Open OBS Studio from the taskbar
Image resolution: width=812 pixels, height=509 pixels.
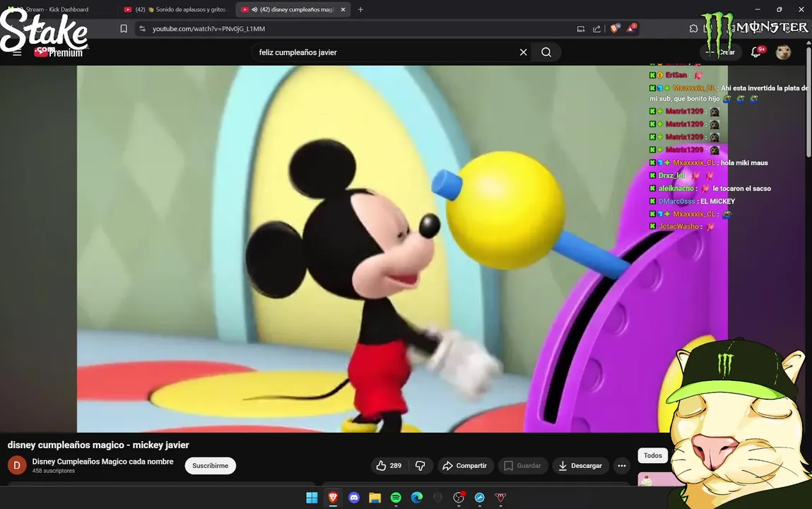click(x=459, y=498)
